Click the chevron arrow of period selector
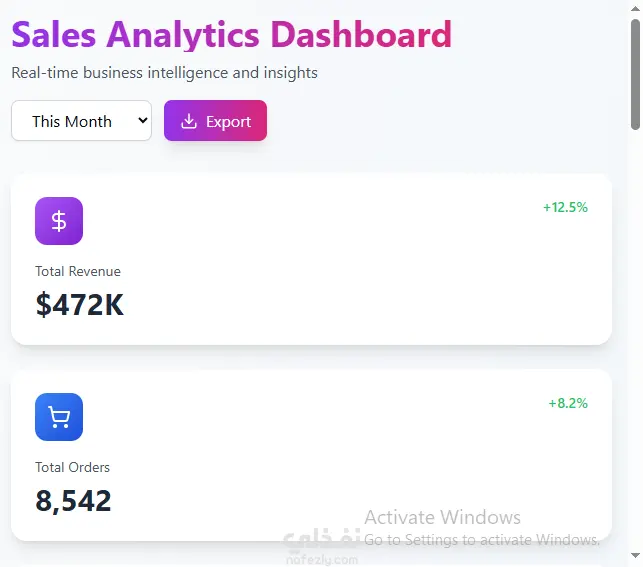The width and height of the screenshot is (643, 567). click(x=142, y=121)
